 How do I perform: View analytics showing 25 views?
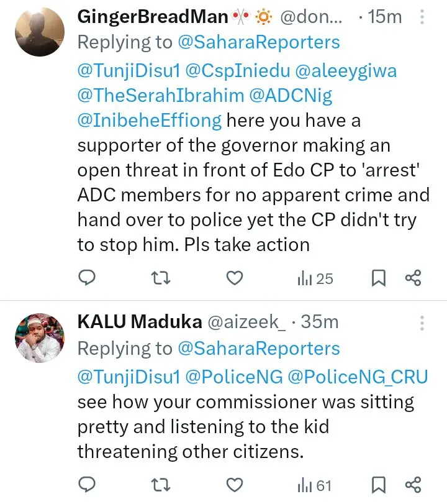click(315, 278)
